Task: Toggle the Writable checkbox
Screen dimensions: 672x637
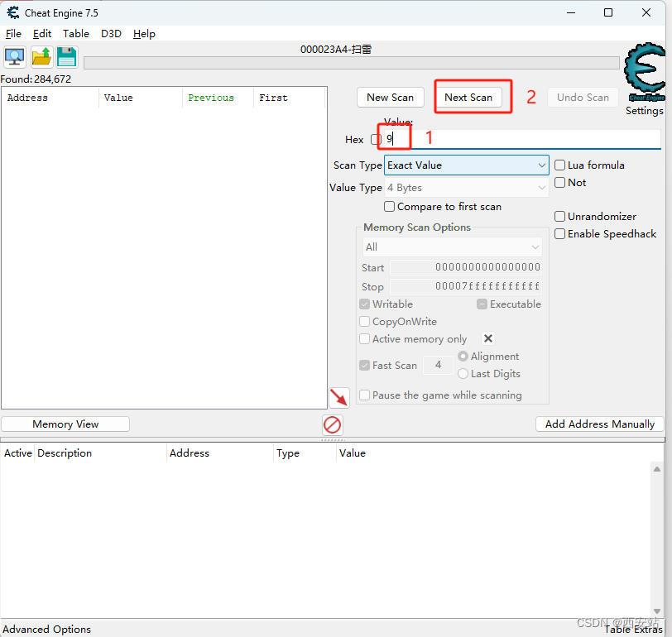Action: pyautogui.click(x=365, y=304)
